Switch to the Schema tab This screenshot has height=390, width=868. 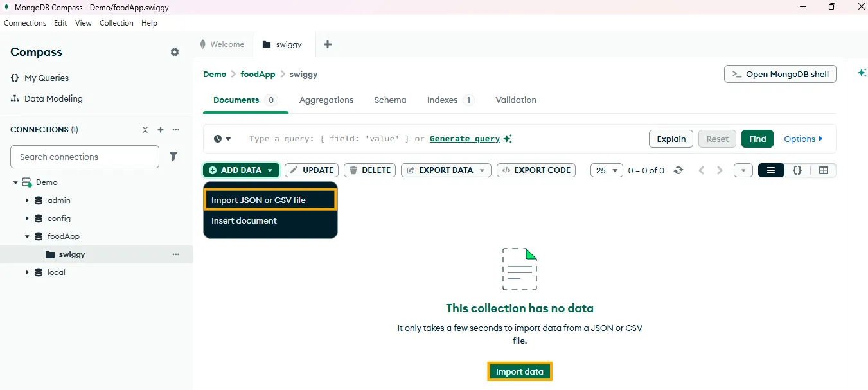pyautogui.click(x=390, y=100)
